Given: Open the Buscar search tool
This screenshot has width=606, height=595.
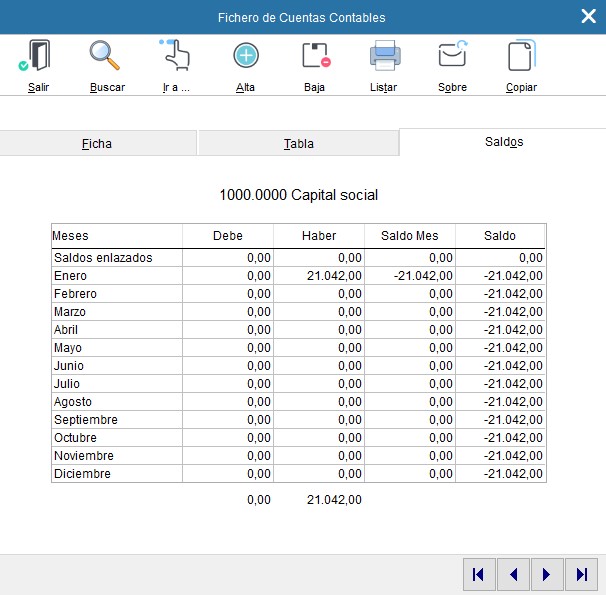Looking at the screenshot, I should pyautogui.click(x=106, y=57).
